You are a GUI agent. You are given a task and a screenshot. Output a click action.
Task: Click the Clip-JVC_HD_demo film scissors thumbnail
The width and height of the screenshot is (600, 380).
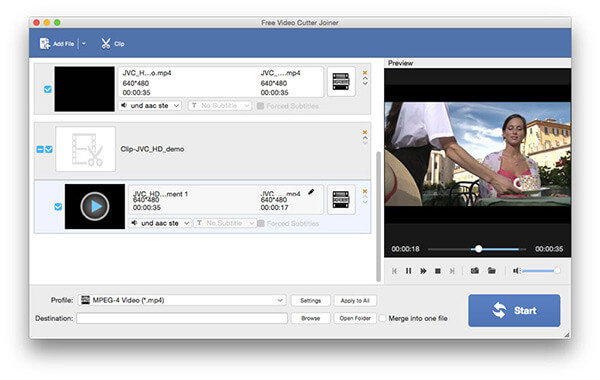[x=85, y=149]
